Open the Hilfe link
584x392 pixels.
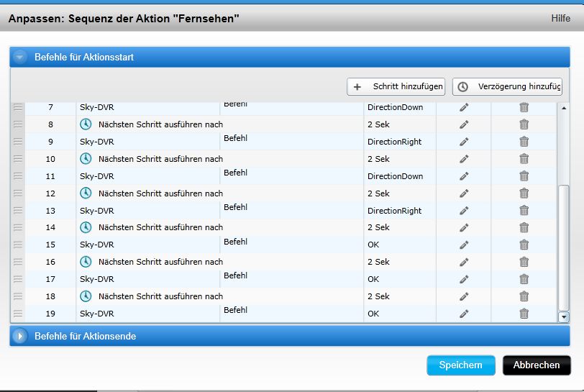click(x=560, y=18)
